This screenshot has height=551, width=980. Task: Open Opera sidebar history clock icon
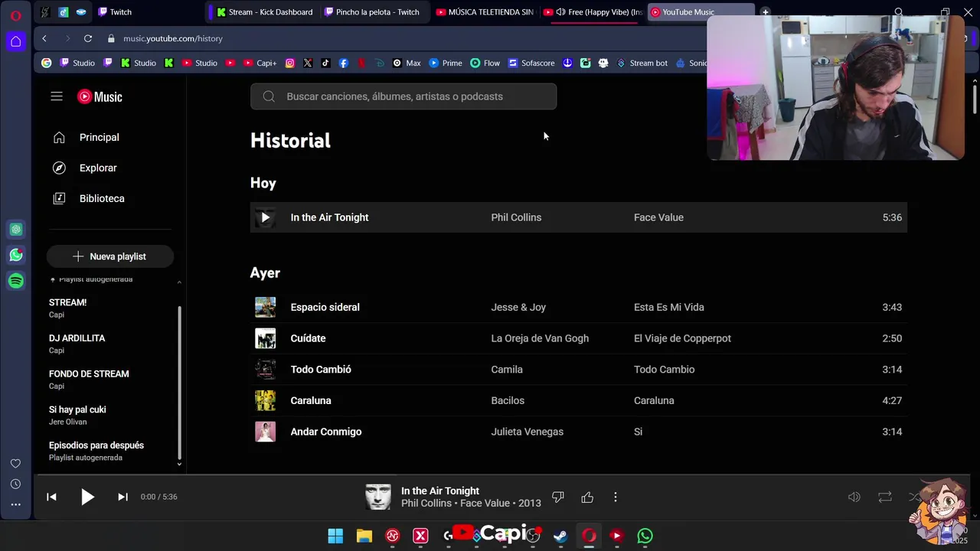click(15, 484)
